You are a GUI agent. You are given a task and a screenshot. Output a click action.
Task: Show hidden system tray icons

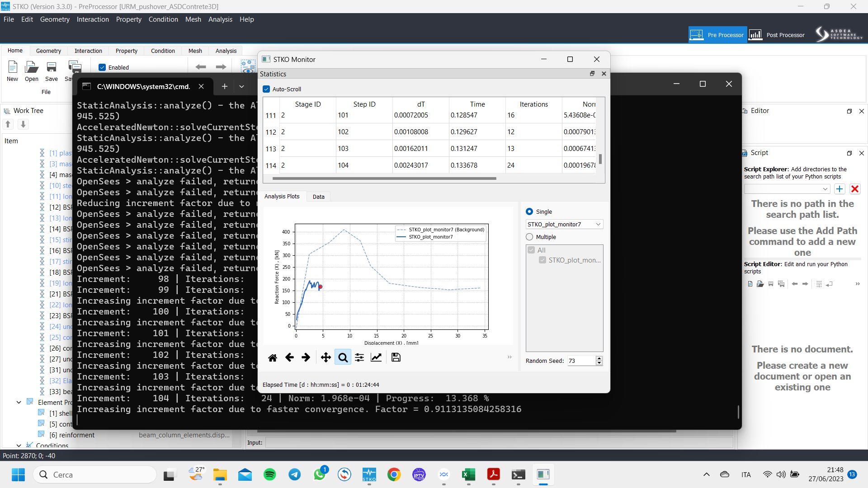click(706, 474)
